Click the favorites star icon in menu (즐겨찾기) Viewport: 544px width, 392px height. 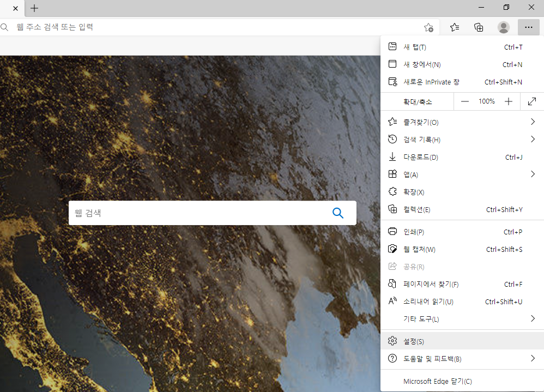point(392,122)
